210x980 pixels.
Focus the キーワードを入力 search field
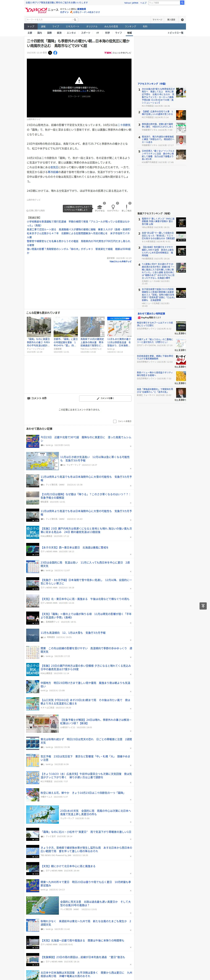(49, 19)
